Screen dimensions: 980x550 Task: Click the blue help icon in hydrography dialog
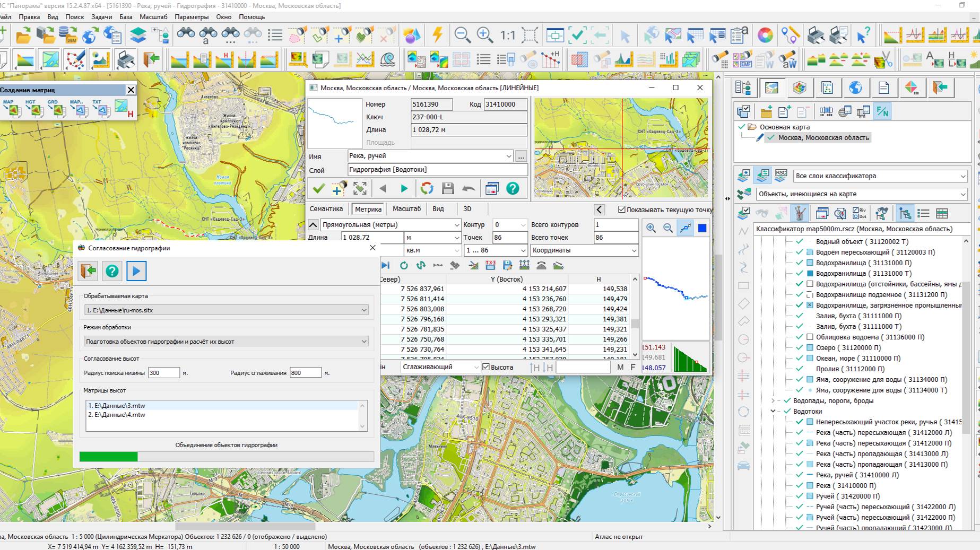(x=112, y=271)
